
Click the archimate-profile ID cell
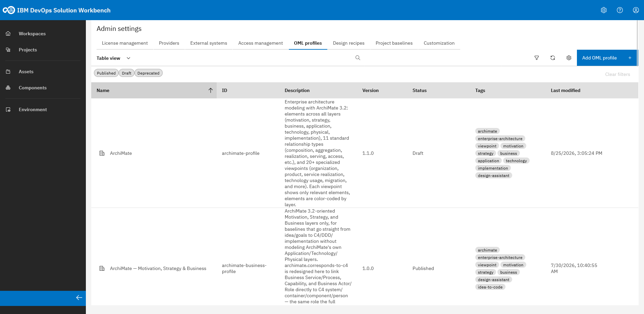pos(240,153)
